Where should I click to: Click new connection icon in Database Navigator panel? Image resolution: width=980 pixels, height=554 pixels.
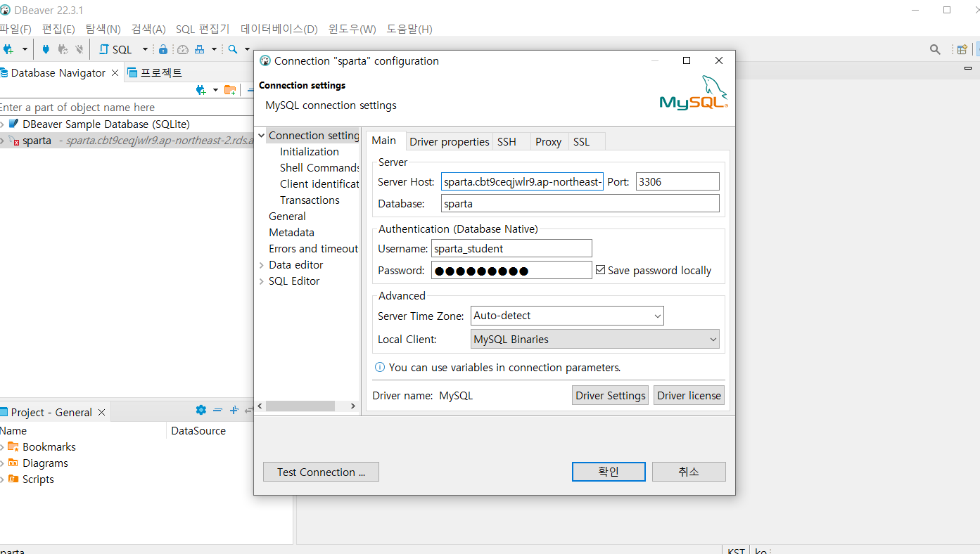point(201,89)
